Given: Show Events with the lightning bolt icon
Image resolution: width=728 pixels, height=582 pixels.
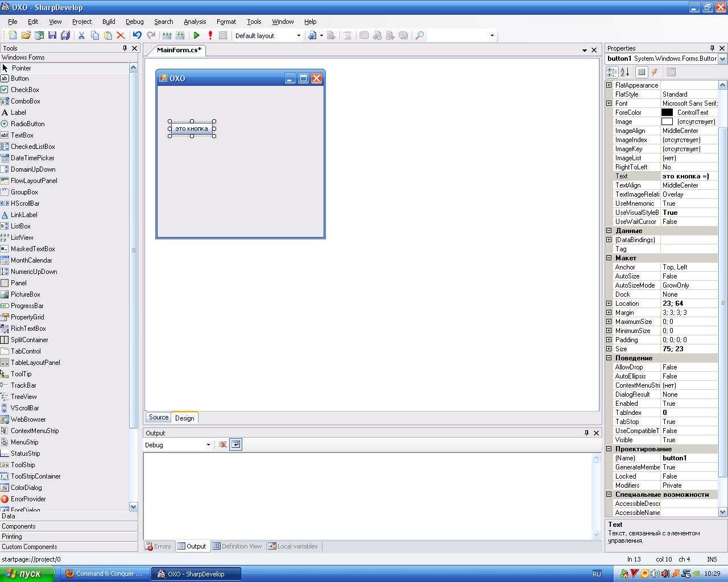Looking at the screenshot, I should 654,72.
